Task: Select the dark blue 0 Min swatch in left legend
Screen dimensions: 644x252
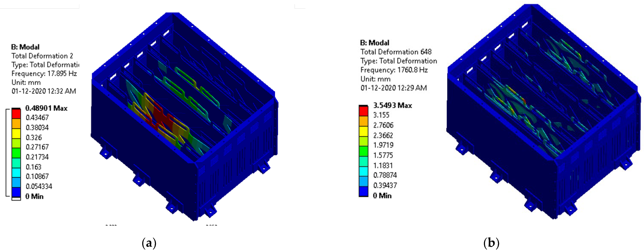Action: click(x=16, y=192)
